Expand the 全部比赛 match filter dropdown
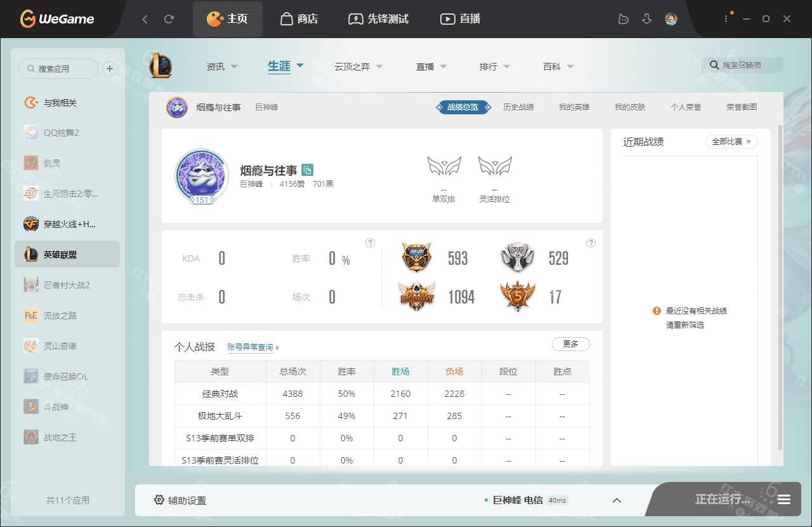Viewport: 812px width, 527px height. coord(731,142)
